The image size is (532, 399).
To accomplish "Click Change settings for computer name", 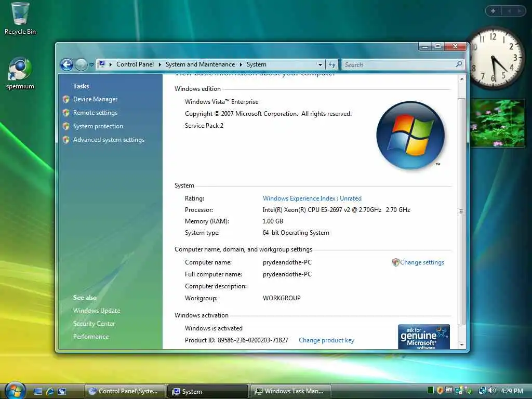I will pyautogui.click(x=422, y=262).
